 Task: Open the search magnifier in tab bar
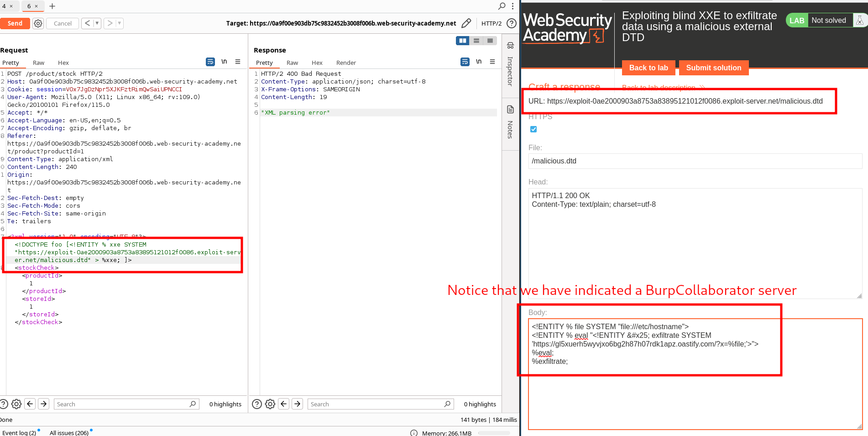coord(502,6)
